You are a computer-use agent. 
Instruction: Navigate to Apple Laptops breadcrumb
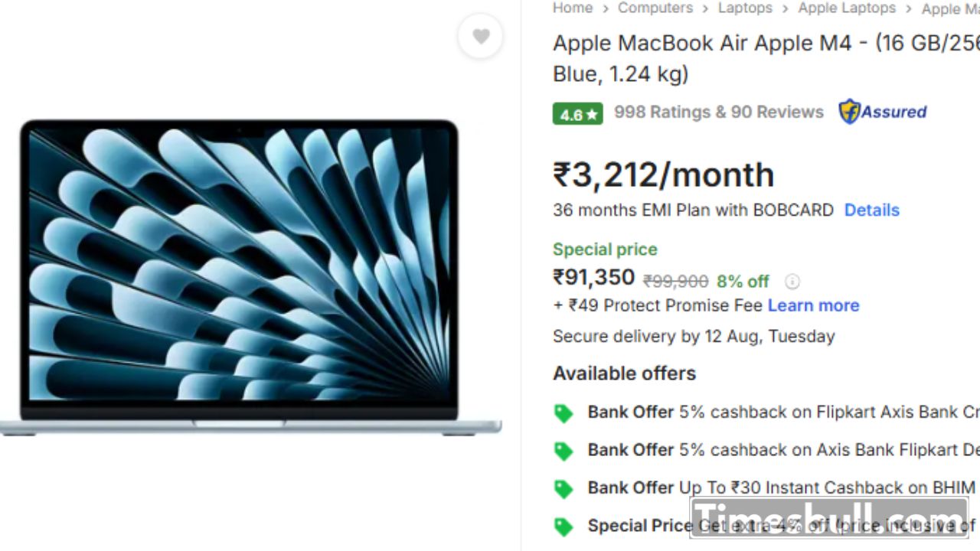point(847,8)
